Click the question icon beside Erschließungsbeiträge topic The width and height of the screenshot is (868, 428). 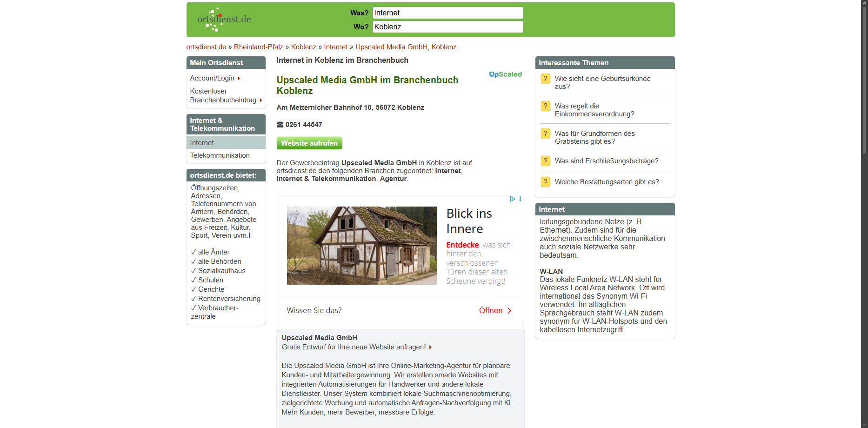546,161
